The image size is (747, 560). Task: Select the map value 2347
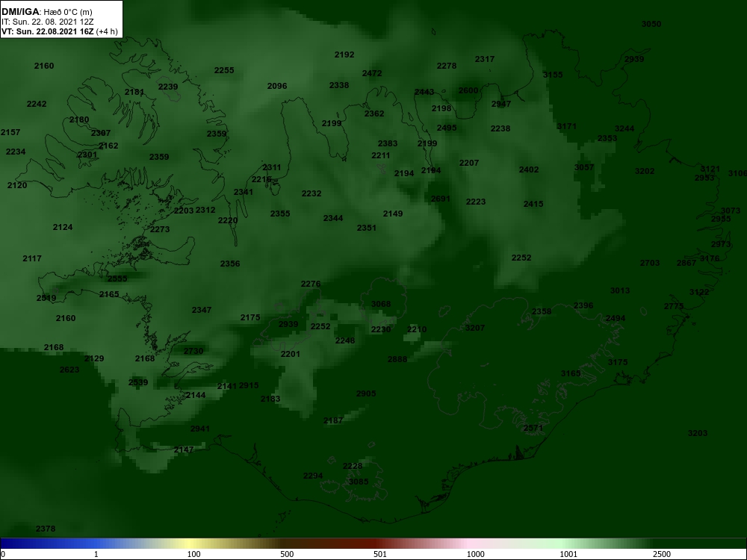[202, 310]
